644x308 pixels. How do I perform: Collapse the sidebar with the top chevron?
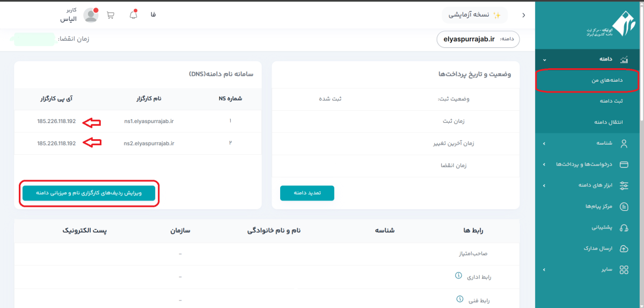[523, 16]
